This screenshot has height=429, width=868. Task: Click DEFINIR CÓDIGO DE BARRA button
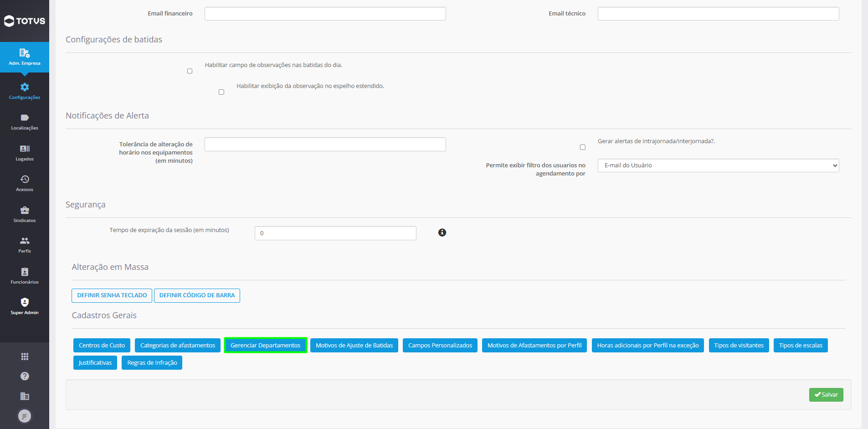(197, 295)
